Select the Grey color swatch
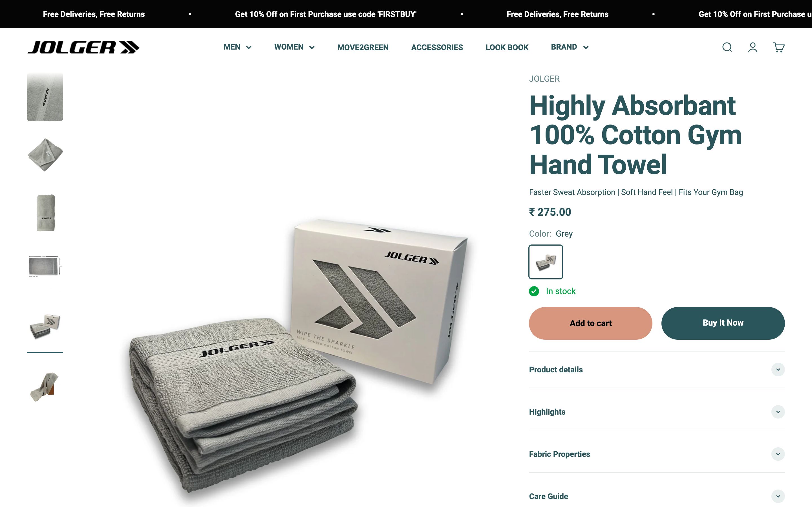812x507 pixels. tap(546, 262)
